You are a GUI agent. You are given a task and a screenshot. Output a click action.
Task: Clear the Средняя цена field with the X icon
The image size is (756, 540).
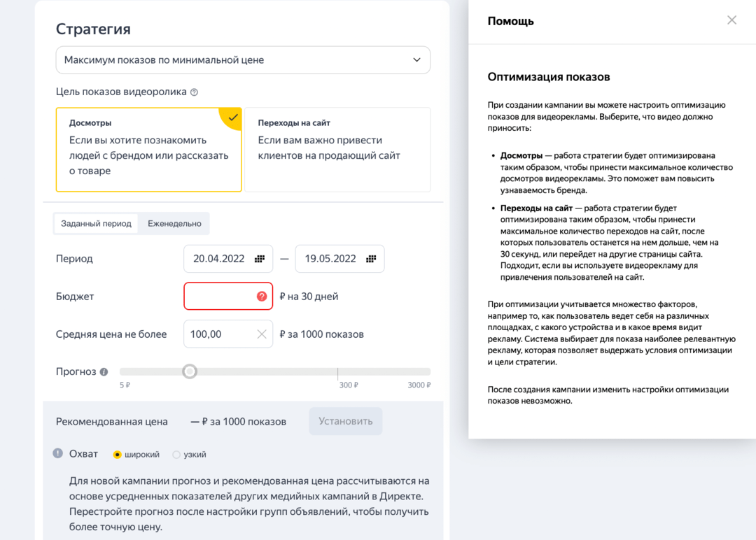click(x=260, y=334)
